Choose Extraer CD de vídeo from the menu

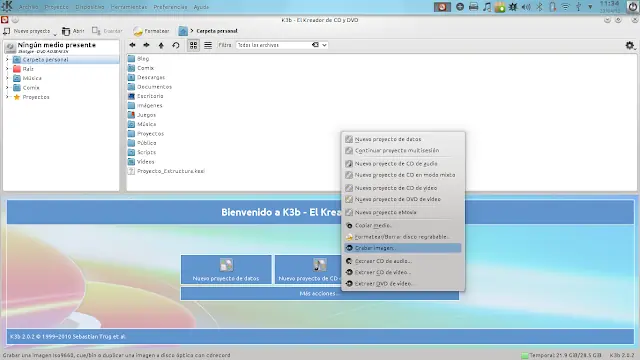click(402, 272)
